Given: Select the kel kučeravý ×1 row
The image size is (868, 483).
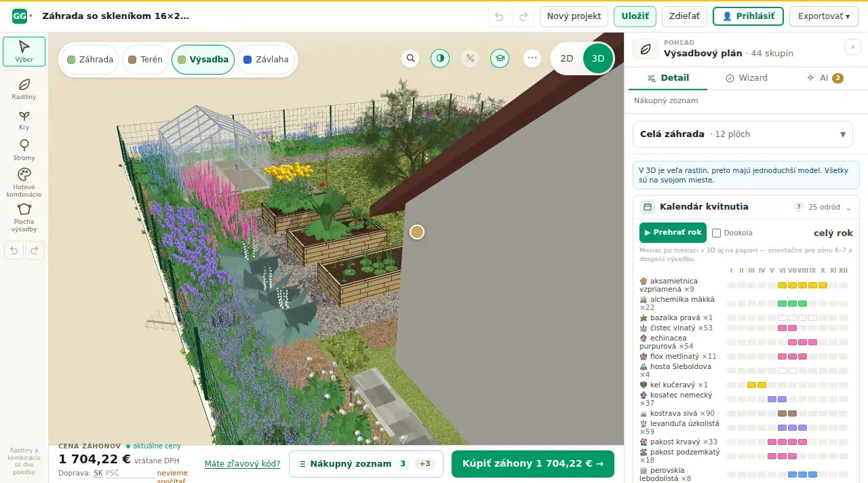Looking at the screenshot, I should [744, 385].
